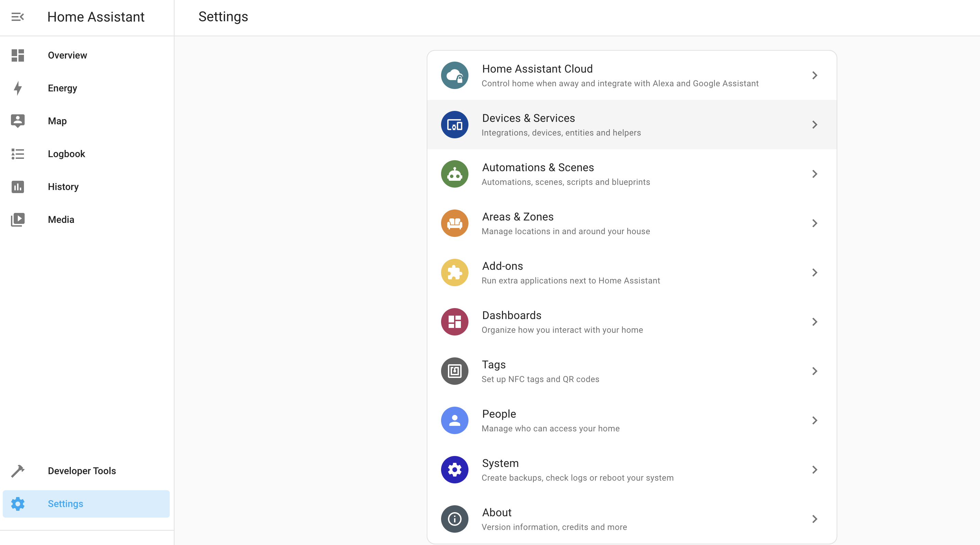Select Overview in the sidebar

[x=67, y=55]
